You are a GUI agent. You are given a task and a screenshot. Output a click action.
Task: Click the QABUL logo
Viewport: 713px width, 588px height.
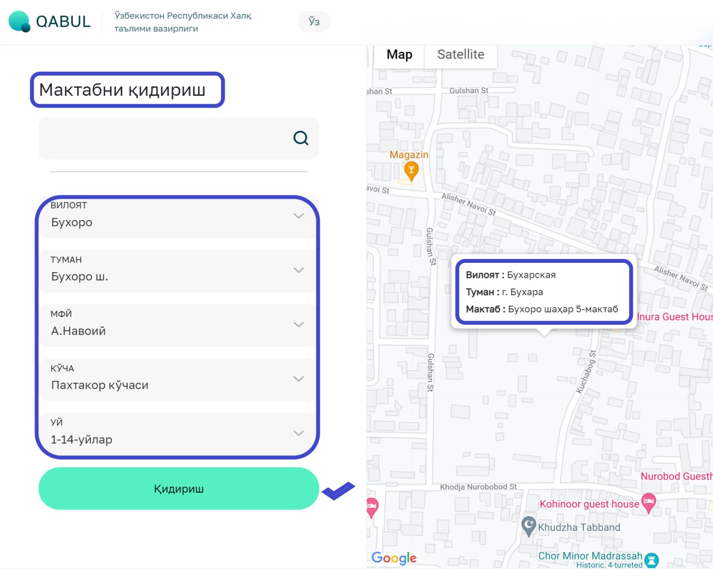point(50,21)
